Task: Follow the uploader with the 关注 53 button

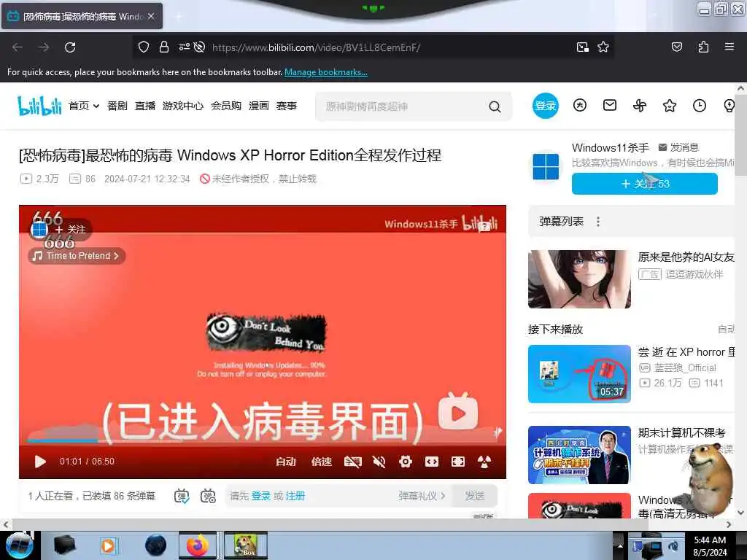Action: pos(645,184)
